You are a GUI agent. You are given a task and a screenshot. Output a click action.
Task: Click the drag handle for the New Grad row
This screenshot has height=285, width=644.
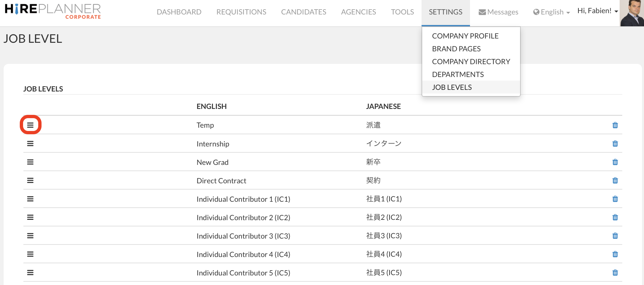(x=30, y=162)
